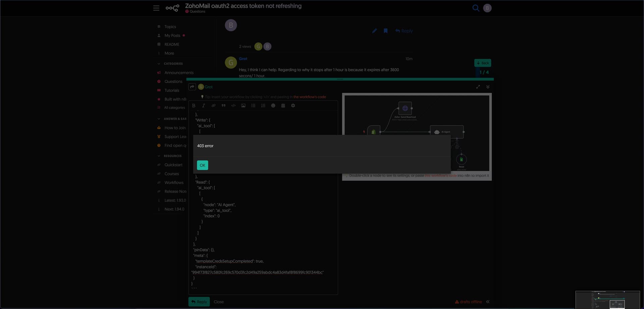Click the B viewer avatar beside 2 views

(x=267, y=46)
